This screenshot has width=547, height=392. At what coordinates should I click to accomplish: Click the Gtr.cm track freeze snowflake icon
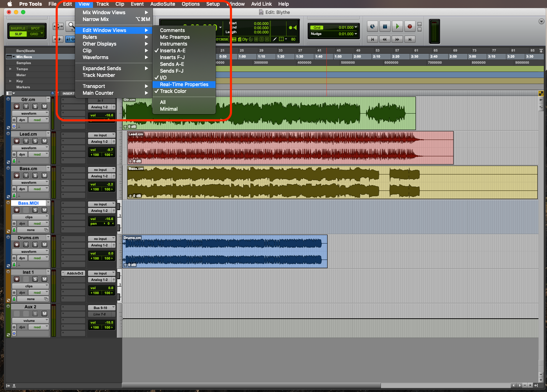[14, 120]
